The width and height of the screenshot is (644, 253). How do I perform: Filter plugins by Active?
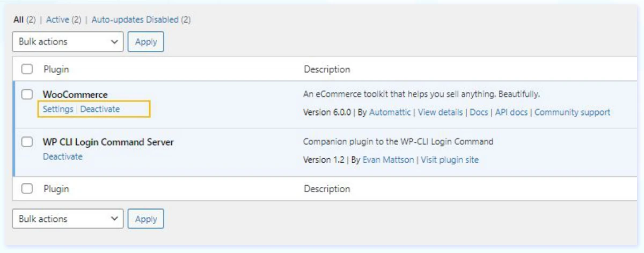pyautogui.click(x=57, y=20)
